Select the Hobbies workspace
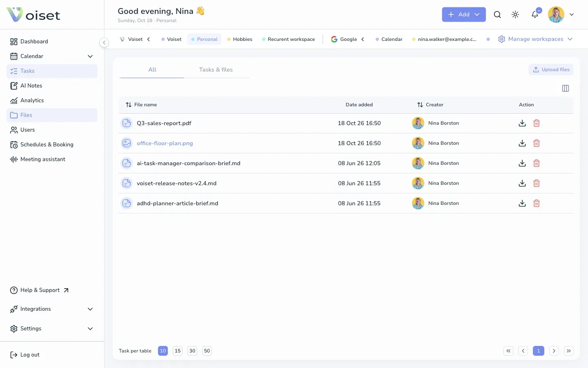Screen dimensions: 588x368 tap(240, 39)
